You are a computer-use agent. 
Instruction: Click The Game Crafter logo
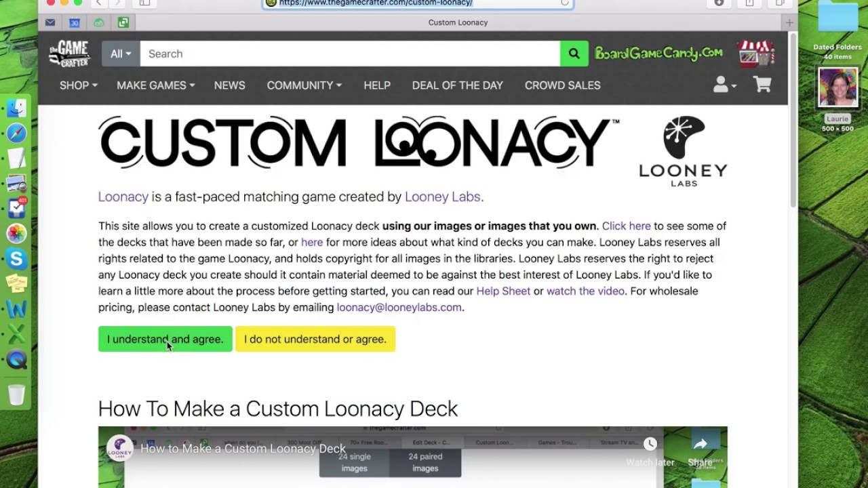[69, 54]
